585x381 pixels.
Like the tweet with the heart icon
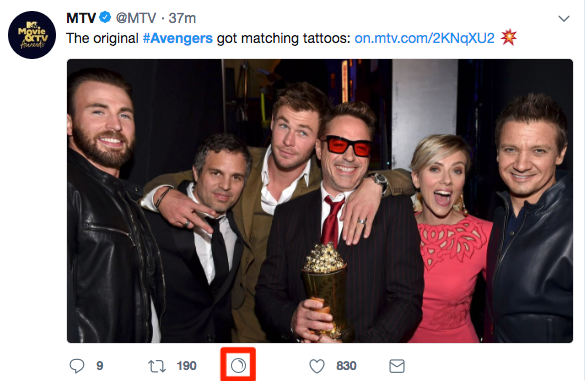(x=317, y=366)
